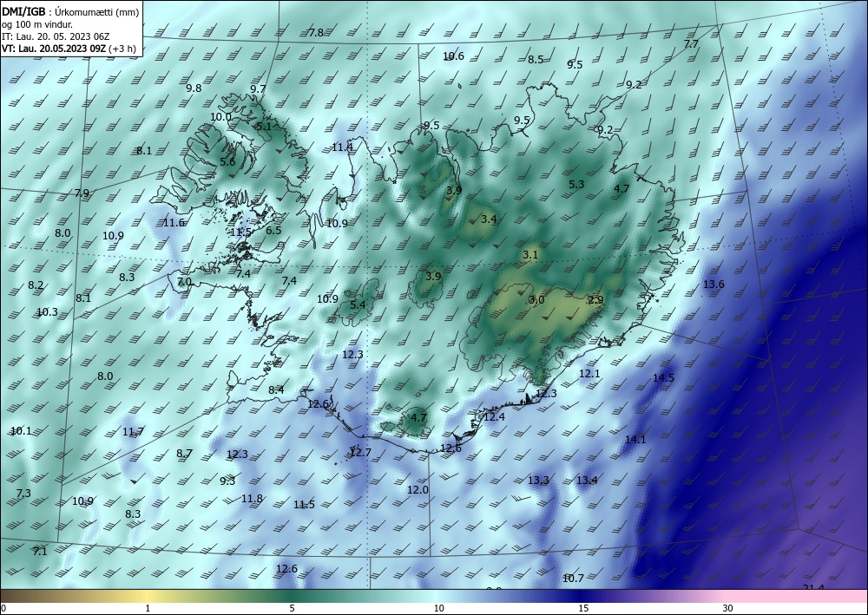Click the 10.7 value on the map

tap(573, 578)
